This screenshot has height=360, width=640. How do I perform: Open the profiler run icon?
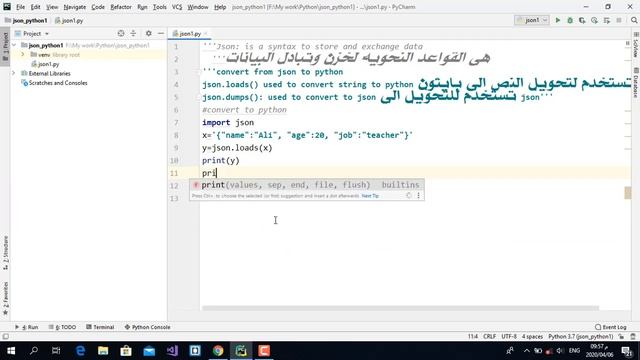(594, 20)
